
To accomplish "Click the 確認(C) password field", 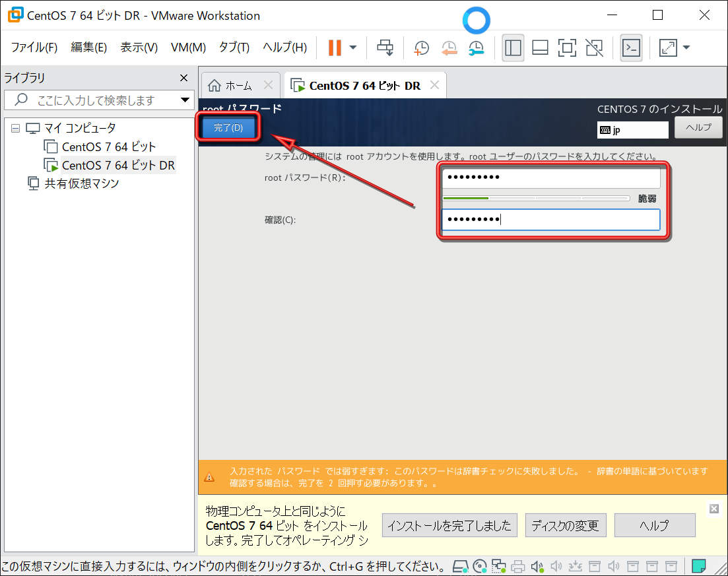I will (550, 220).
